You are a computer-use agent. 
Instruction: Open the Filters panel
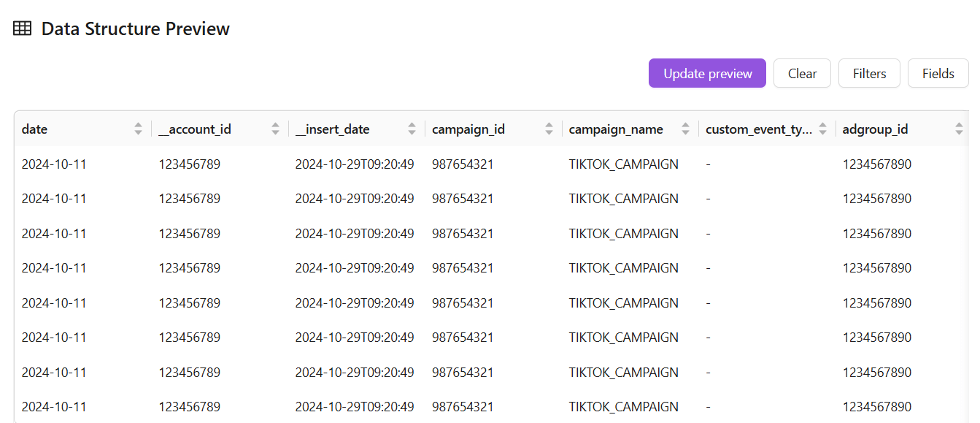pos(869,74)
